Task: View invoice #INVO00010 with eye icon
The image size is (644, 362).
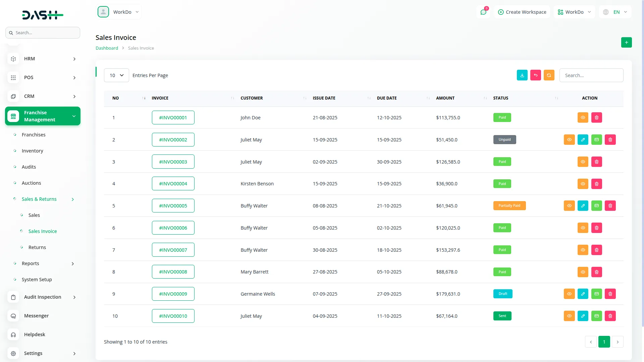Action: [569, 316]
